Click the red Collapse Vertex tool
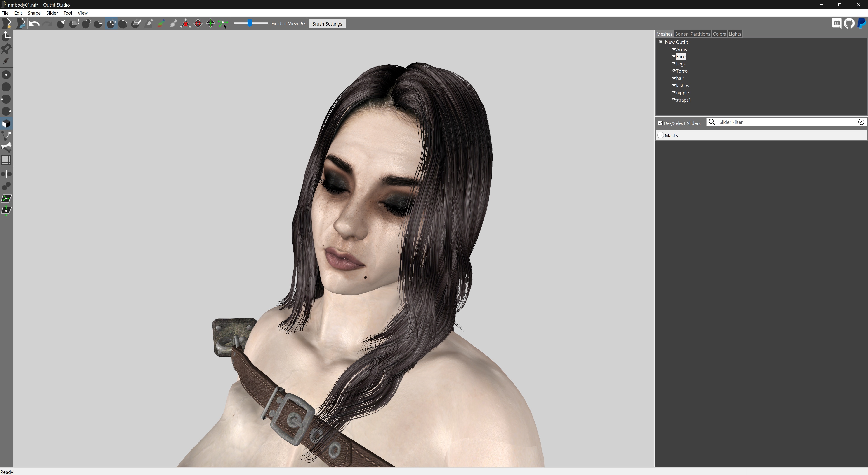The width and height of the screenshot is (868, 475). [186, 23]
